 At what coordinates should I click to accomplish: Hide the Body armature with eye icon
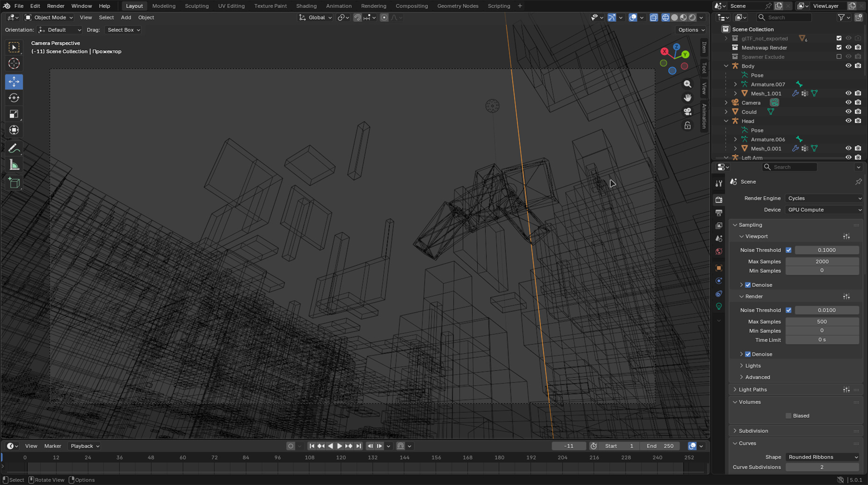click(848, 66)
